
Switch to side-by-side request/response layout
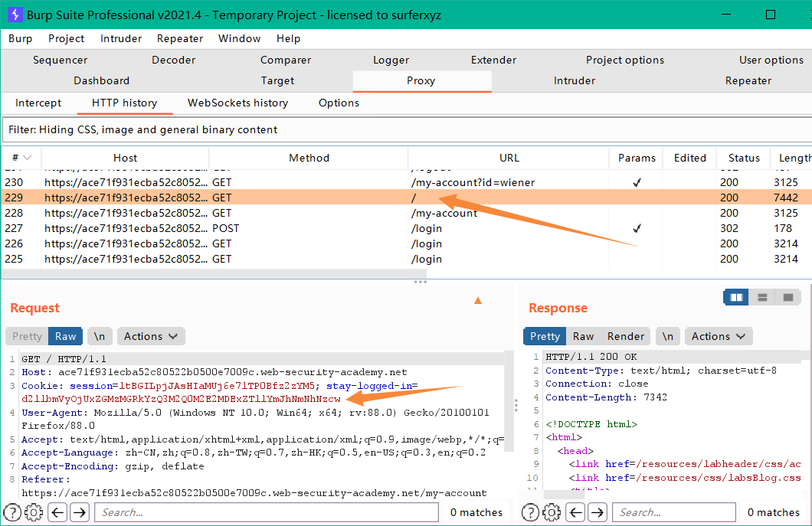736,297
